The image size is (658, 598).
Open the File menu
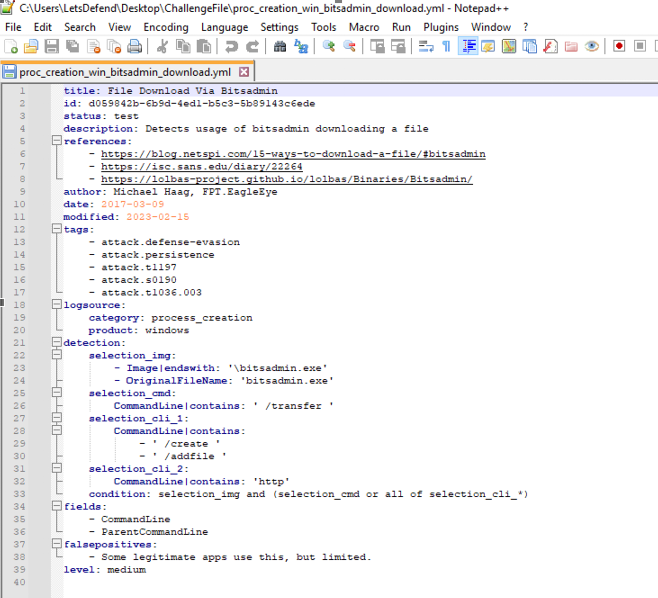[13, 27]
